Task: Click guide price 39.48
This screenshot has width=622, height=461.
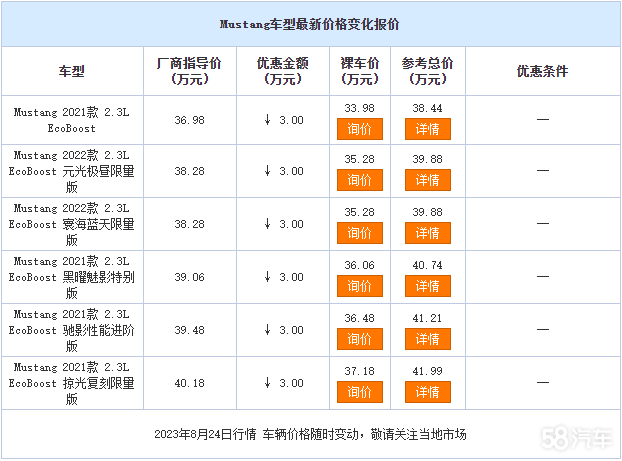Action: pos(190,330)
